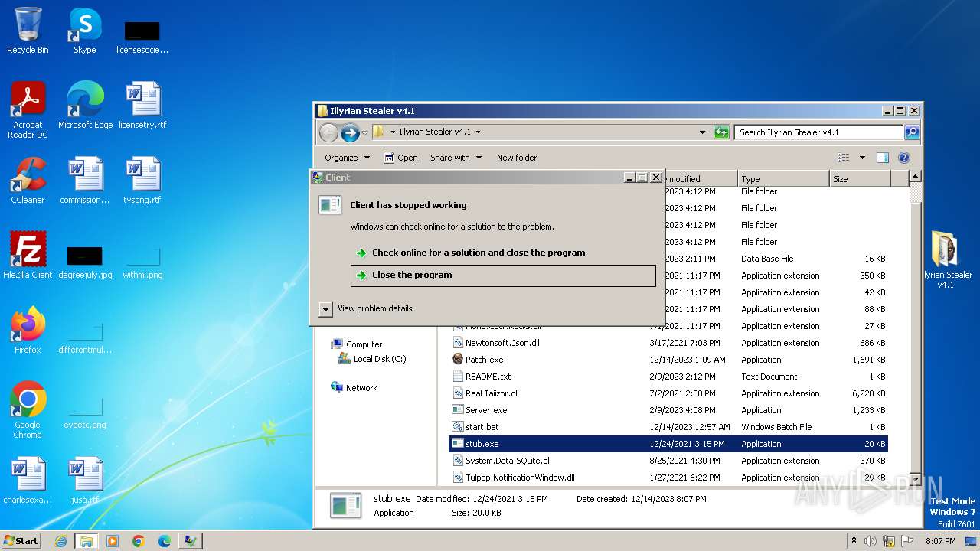
Task: Click the Explorer back navigation button
Action: point(328,132)
